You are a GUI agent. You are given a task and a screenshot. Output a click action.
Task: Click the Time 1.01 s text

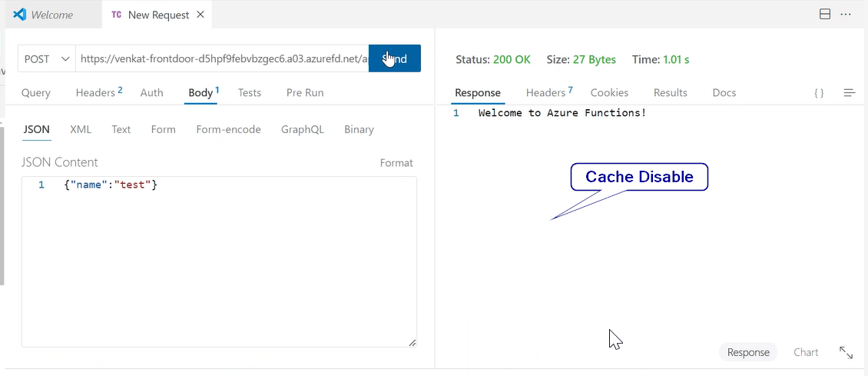pos(661,59)
